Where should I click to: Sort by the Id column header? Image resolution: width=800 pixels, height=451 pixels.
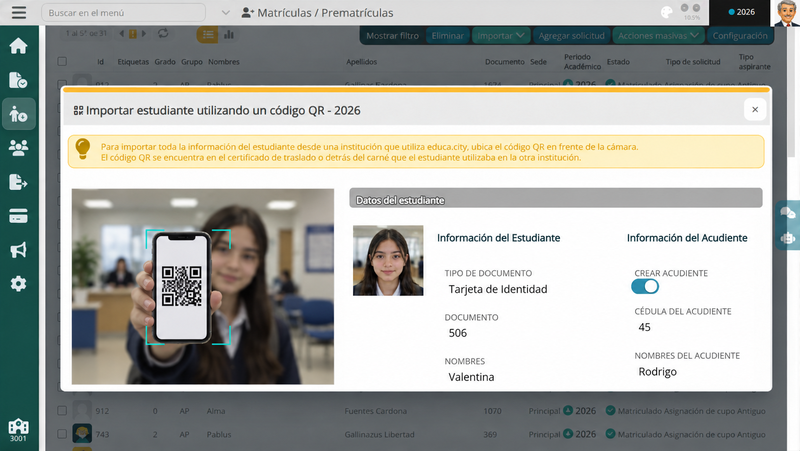101,62
